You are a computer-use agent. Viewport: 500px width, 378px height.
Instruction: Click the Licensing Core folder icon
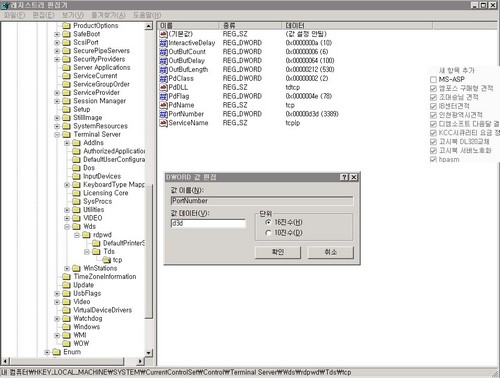(77, 193)
